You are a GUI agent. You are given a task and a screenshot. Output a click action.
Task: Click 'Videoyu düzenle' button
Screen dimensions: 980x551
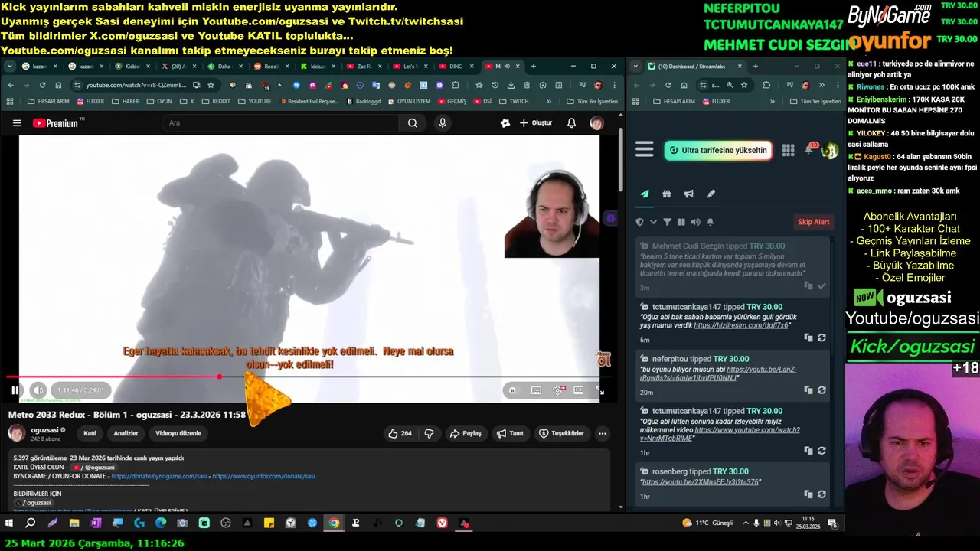click(178, 433)
